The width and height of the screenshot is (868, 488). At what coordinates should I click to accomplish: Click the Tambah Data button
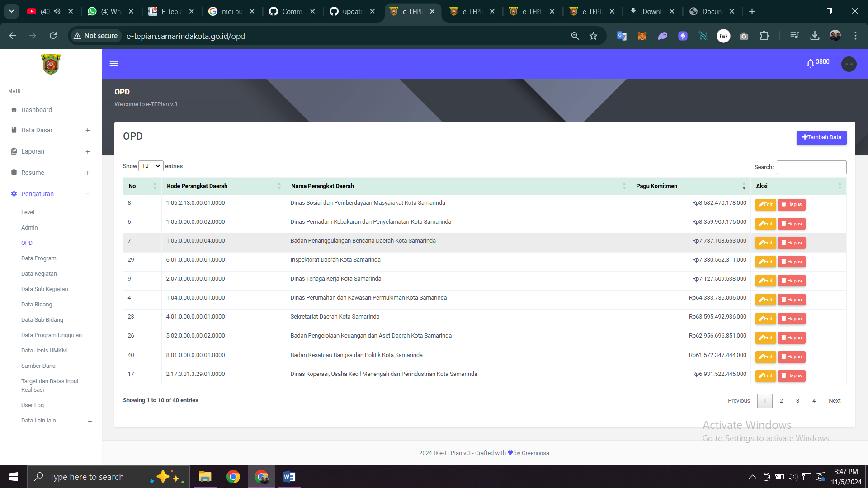click(x=821, y=138)
